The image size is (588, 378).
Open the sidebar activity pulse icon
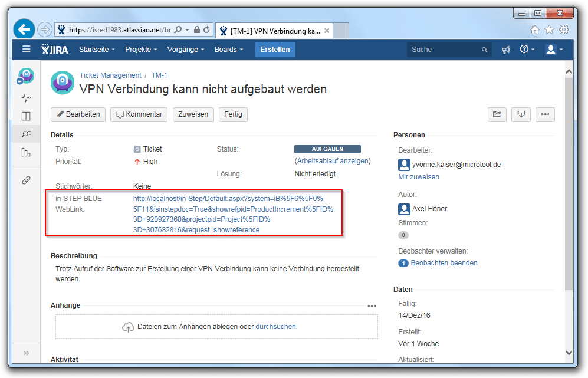point(26,98)
